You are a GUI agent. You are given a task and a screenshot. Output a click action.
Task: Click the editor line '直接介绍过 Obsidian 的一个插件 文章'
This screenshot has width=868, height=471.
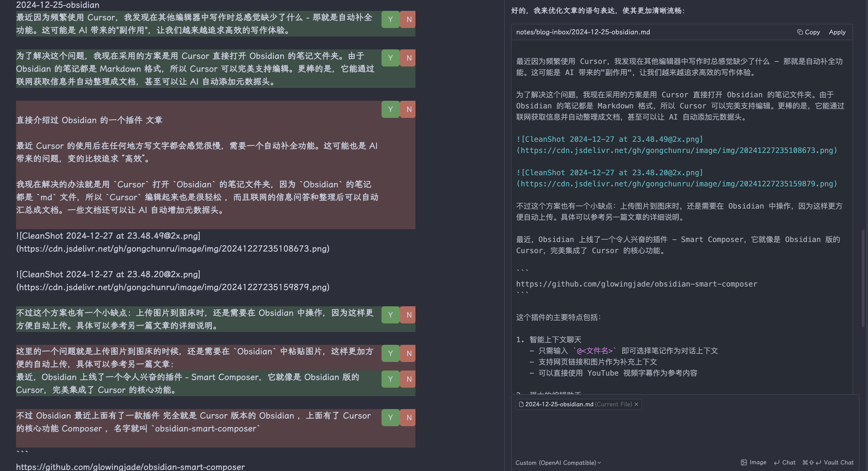tap(89, 120)
